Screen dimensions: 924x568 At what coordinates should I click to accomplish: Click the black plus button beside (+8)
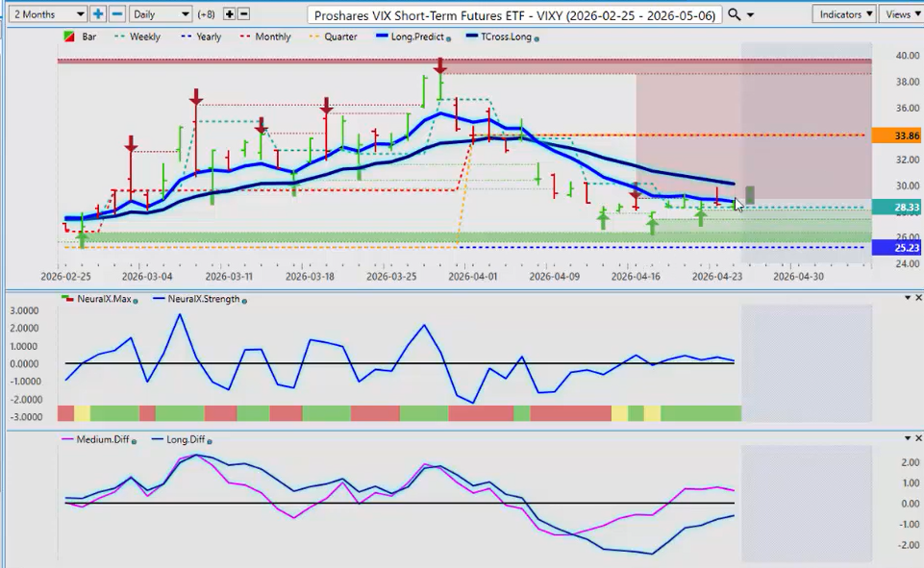point(229,14)
